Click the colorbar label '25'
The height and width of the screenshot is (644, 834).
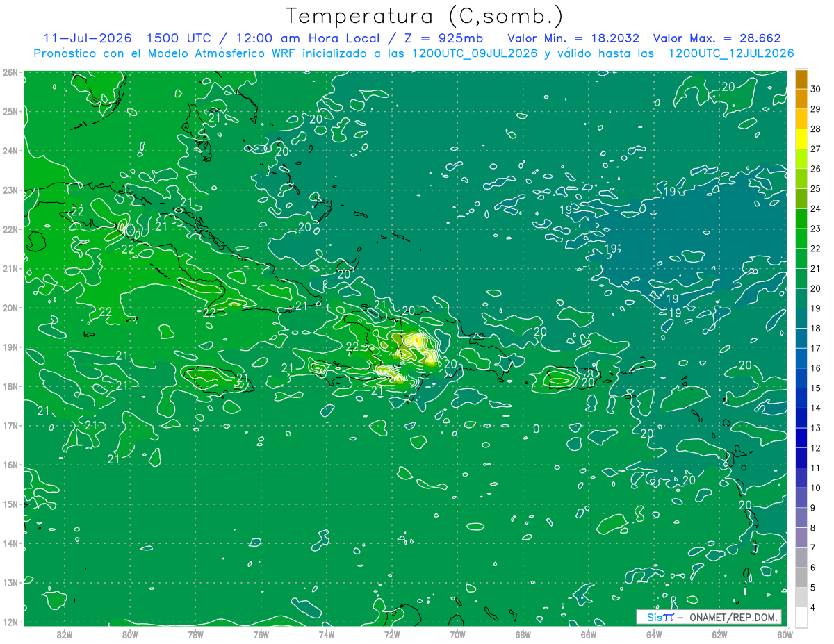pyautogui.click(x=815, y=188)
